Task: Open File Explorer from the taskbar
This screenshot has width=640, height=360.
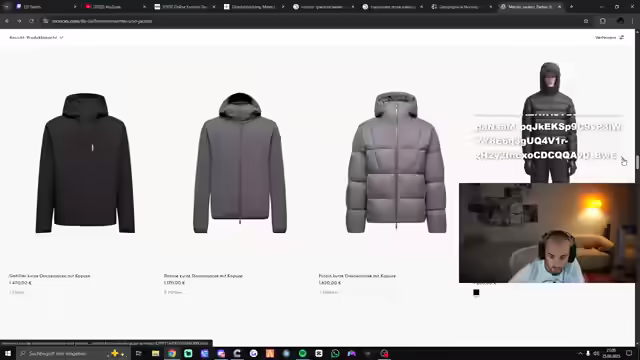Action: [155, 353]
